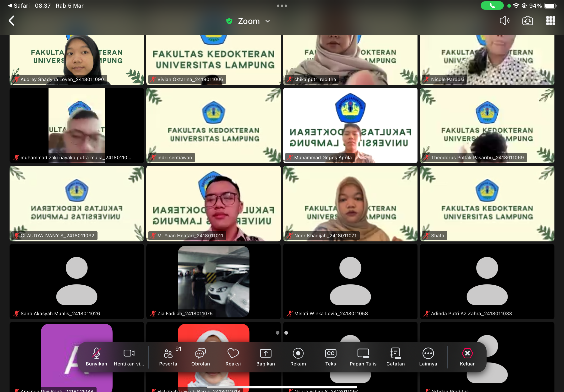Select Zia Fadilah parking photo tile
Screen dimensions: 564x392
(x=213, y=282)
